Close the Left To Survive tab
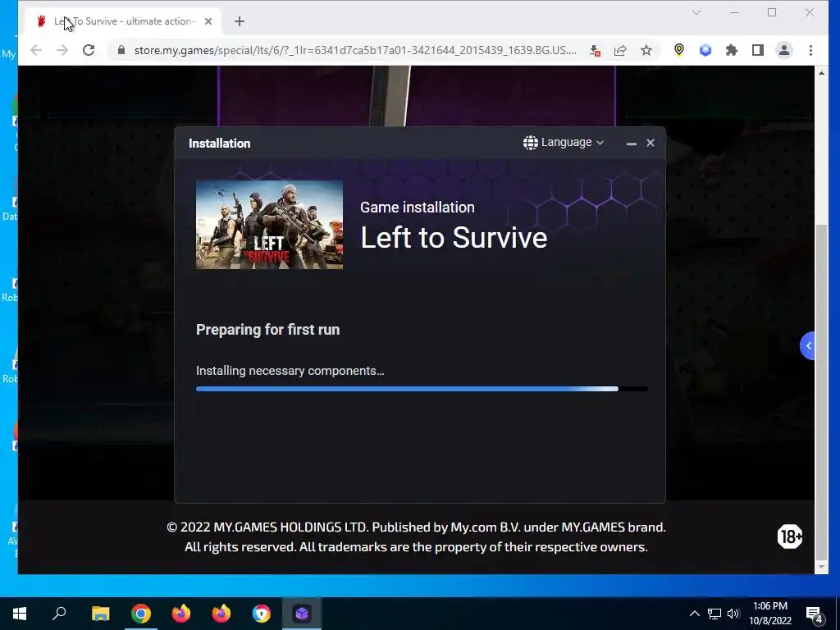Screen dimensions: 840x630 click(208, 21)
